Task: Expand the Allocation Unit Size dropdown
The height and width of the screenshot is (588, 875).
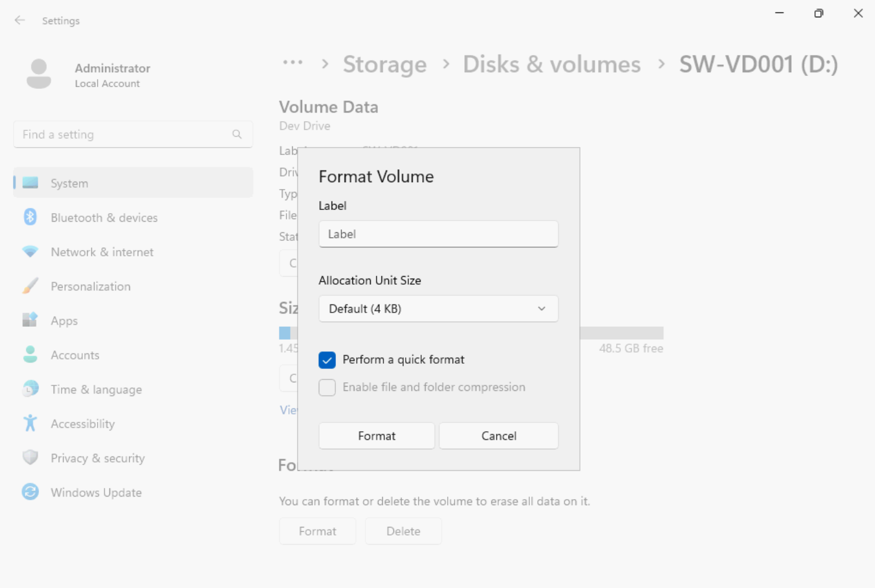Action: [x=438, y=309]
